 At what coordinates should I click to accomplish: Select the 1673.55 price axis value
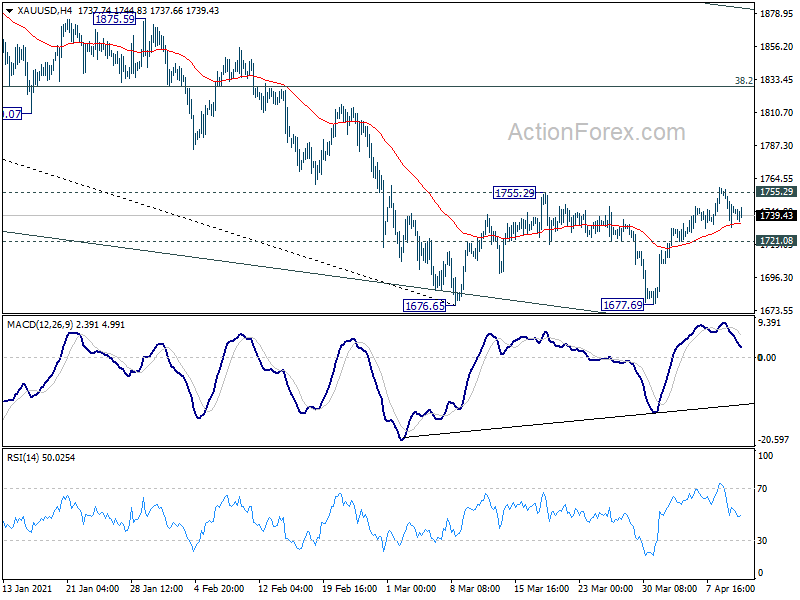[776, 310]
